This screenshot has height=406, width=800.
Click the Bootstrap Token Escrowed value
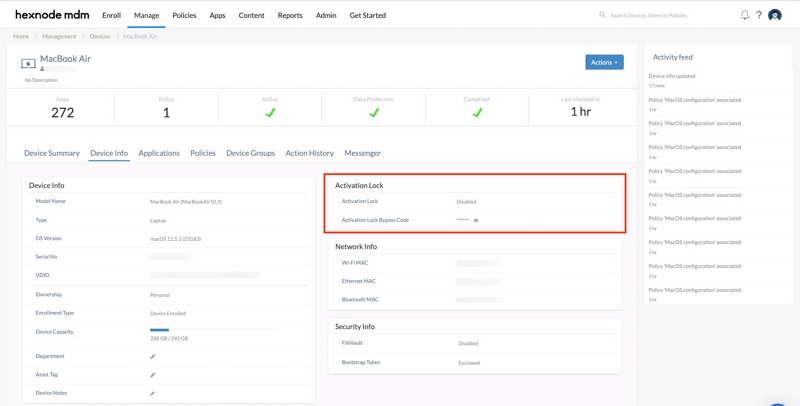point(469,363)
